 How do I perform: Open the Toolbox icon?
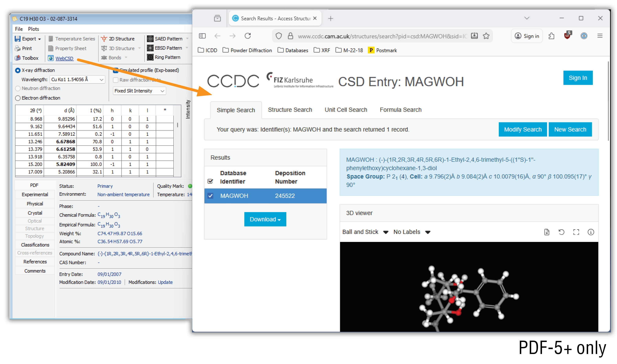(17, 58)
